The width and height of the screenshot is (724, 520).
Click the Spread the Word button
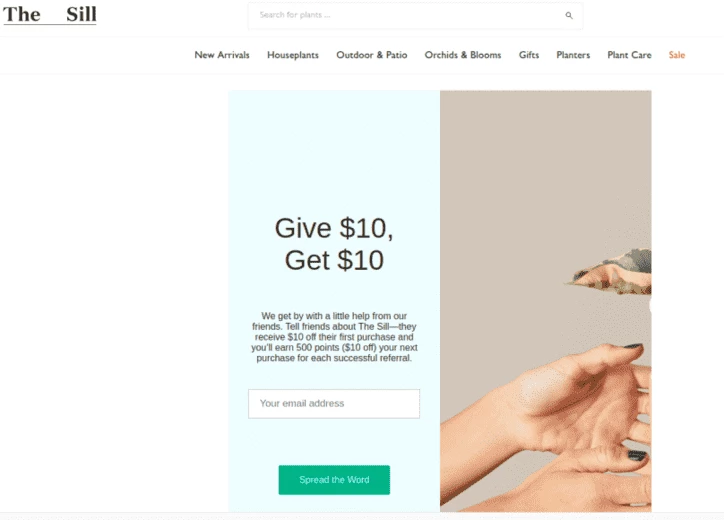pos(334,480)
